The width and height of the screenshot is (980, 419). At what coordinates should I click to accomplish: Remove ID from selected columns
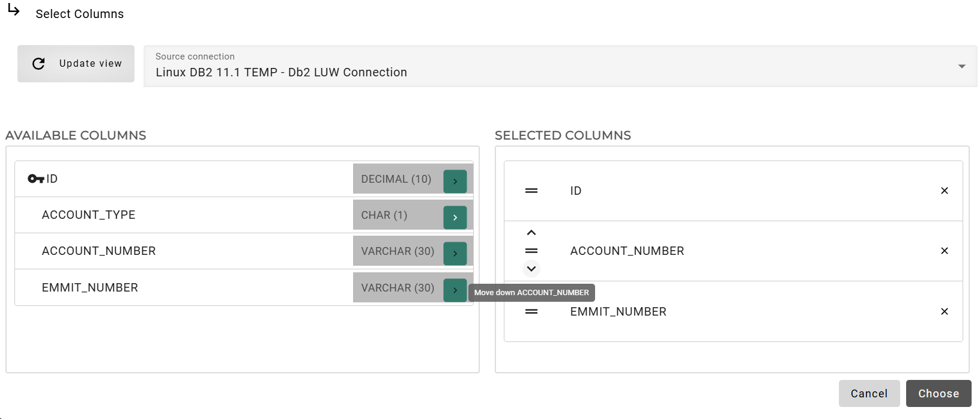944,191
